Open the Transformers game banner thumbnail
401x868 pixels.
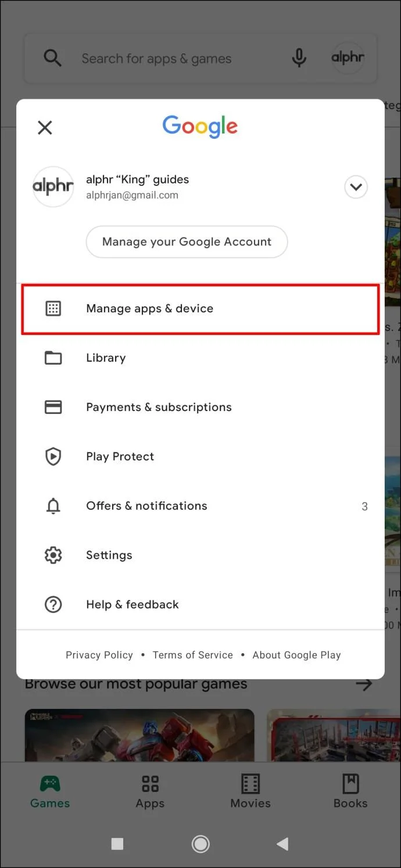pos(139,735)
